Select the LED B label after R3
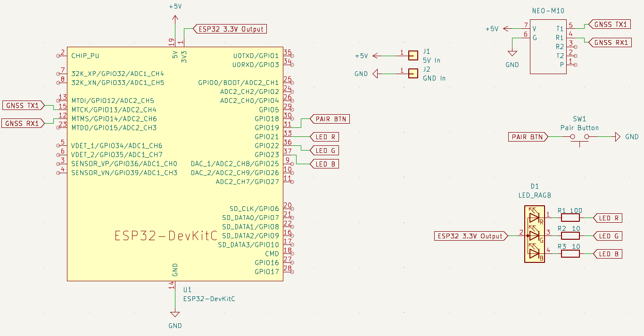 click(608, 253)
